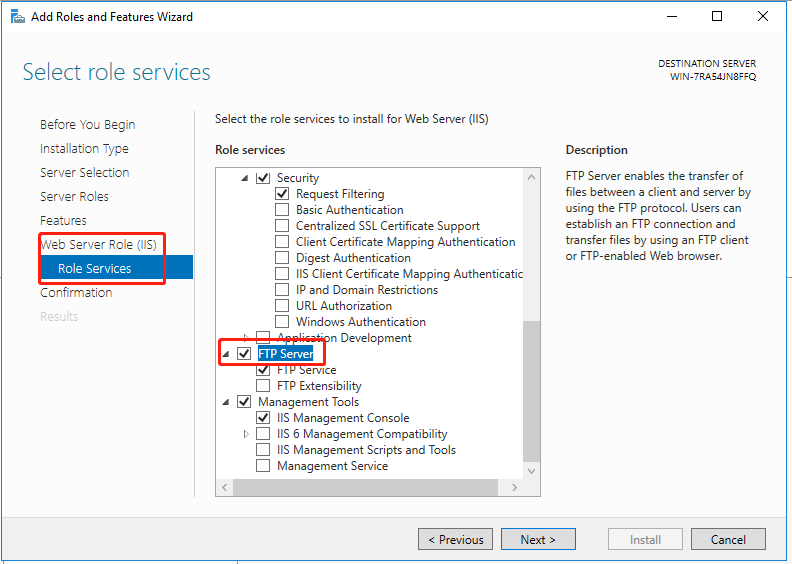Select the Digest Authentication label
Image resolution: width=792 pixels, height=564 pixels.
tap(353, 258)
